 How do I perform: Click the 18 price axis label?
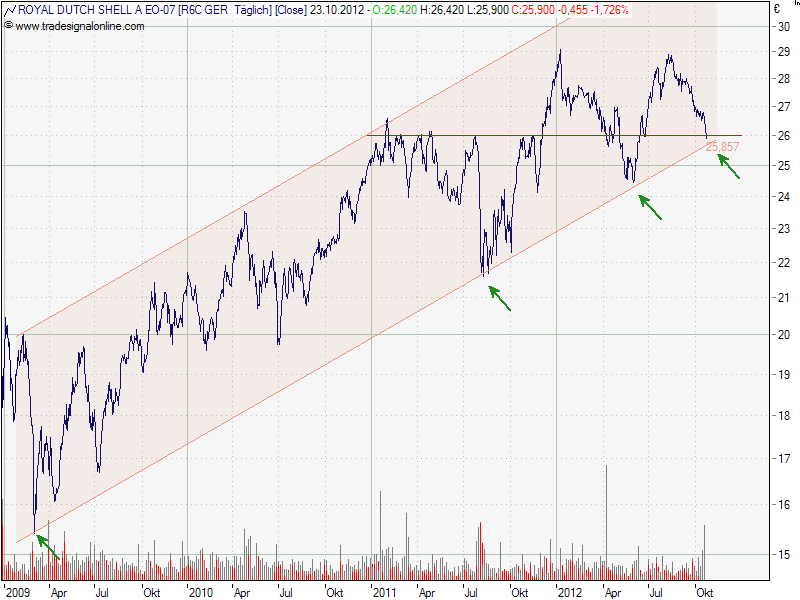[784, 415]
